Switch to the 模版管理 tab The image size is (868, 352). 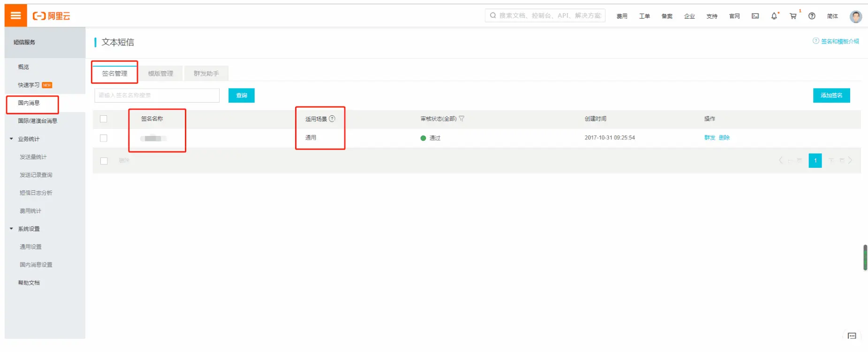coord(160,74)
